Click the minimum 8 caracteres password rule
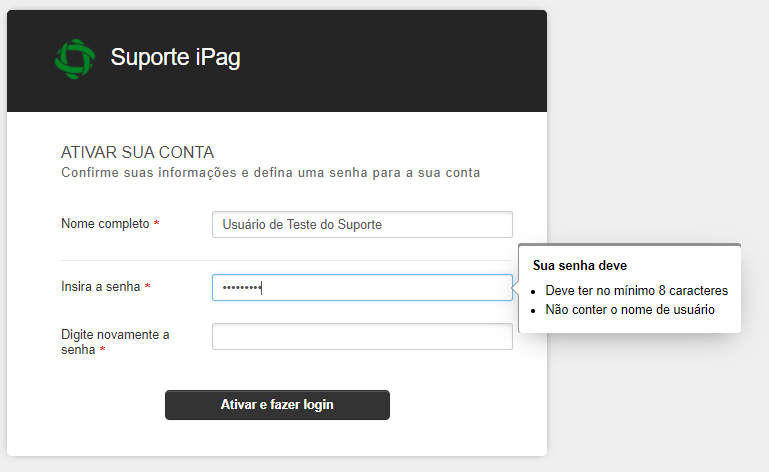 [x=637, y=290]
